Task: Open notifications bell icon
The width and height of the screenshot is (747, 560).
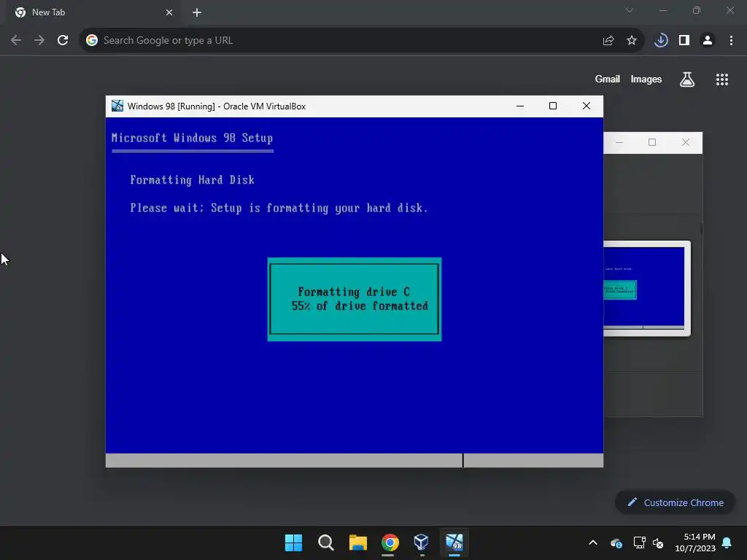Action: 727,542
